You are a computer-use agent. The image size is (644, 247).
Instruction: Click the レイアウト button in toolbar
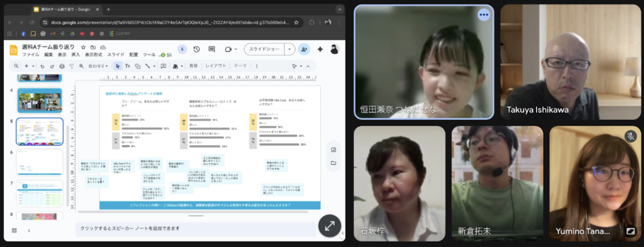click(x=216, y=66)
